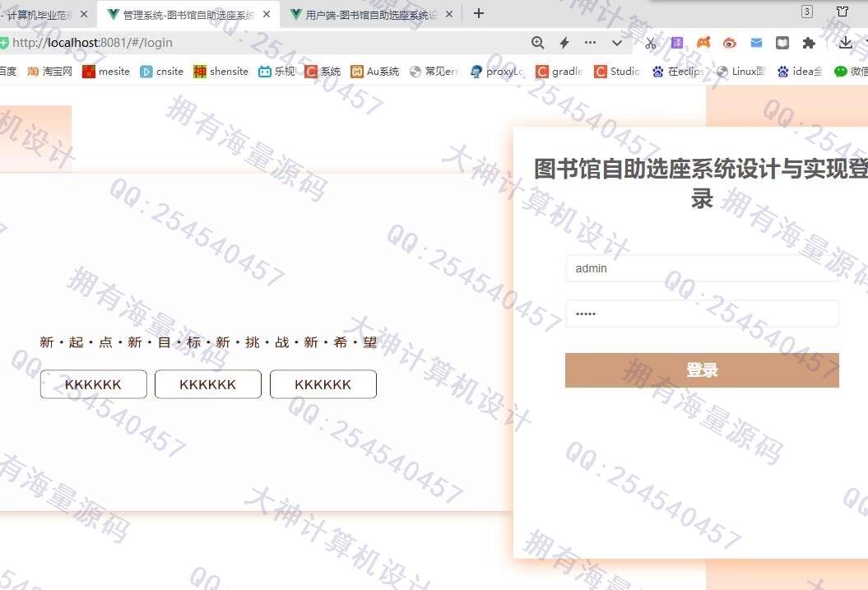The width and height of the screenshot is (868, 590).
Task: Click the green site security icon before URL
Action: pos(4,43)
